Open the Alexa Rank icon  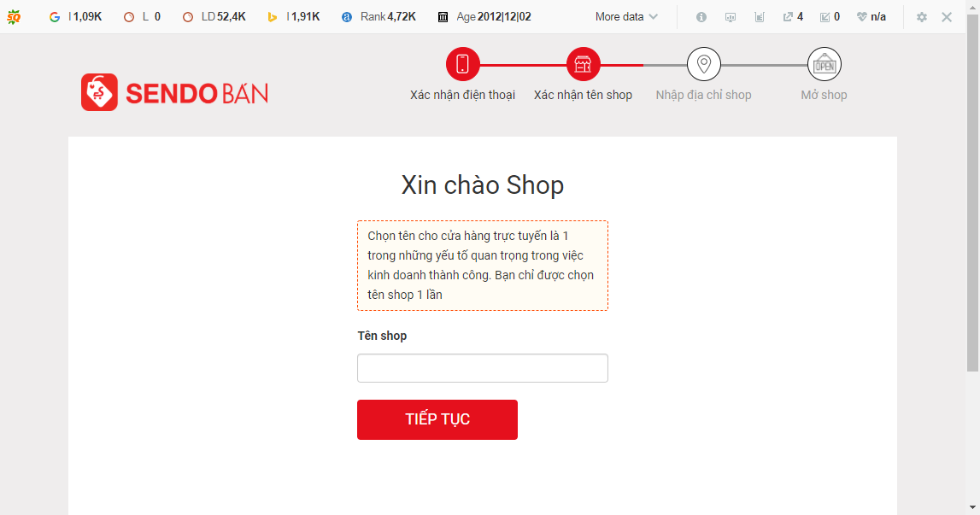click(x=347, y=17)
